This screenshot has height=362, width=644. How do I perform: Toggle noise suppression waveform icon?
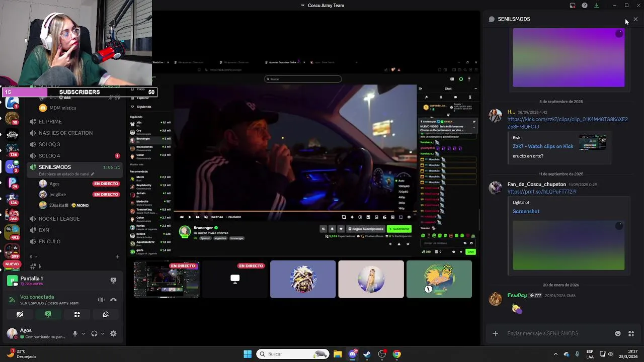click(x=101, y=300)
